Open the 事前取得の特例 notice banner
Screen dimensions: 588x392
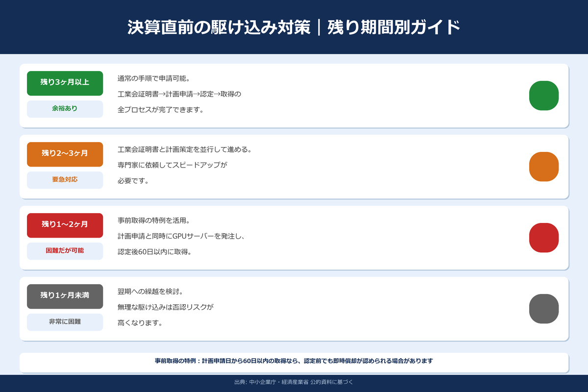[294, 360]
